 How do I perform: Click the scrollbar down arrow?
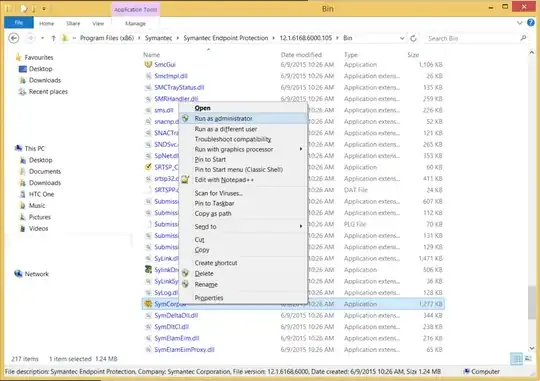pos(532,348)
